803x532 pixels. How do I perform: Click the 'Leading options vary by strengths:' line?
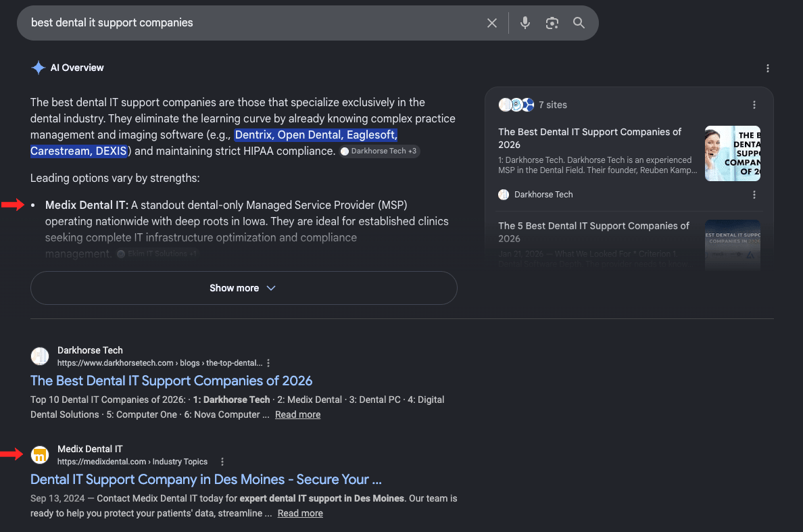(115, 178)
